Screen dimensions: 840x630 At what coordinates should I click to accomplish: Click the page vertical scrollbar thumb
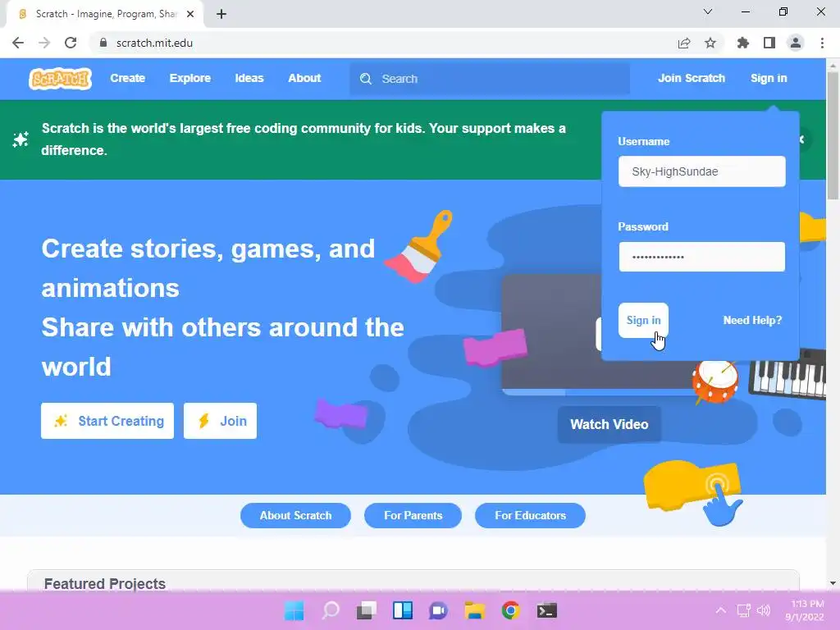pyautogui.click(x=833, y=136)
